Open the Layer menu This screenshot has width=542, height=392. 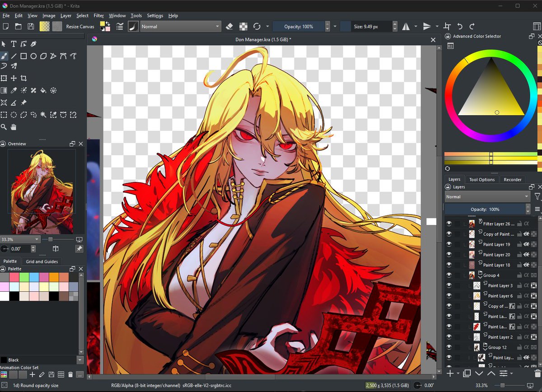click(x=66, y=15)
